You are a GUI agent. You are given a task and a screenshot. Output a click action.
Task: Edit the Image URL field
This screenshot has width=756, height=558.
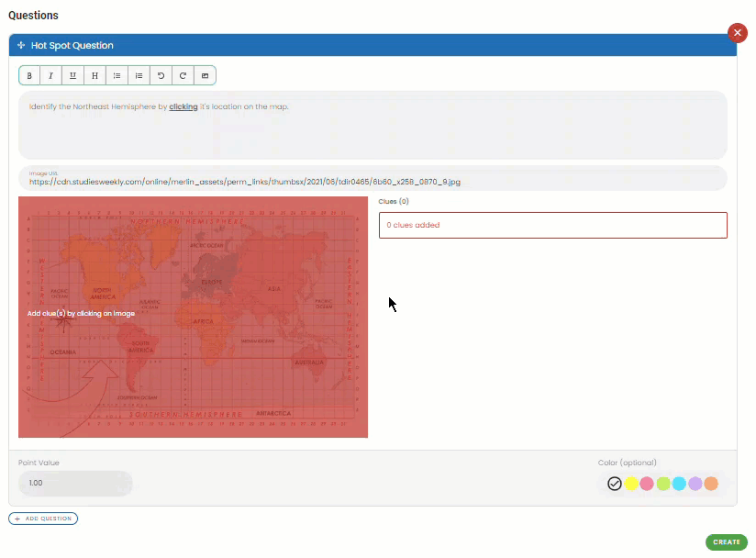coord(372,181)
